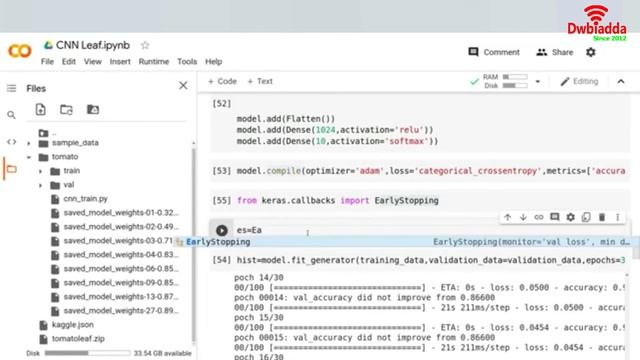Open the View menu

click(93, 62)
